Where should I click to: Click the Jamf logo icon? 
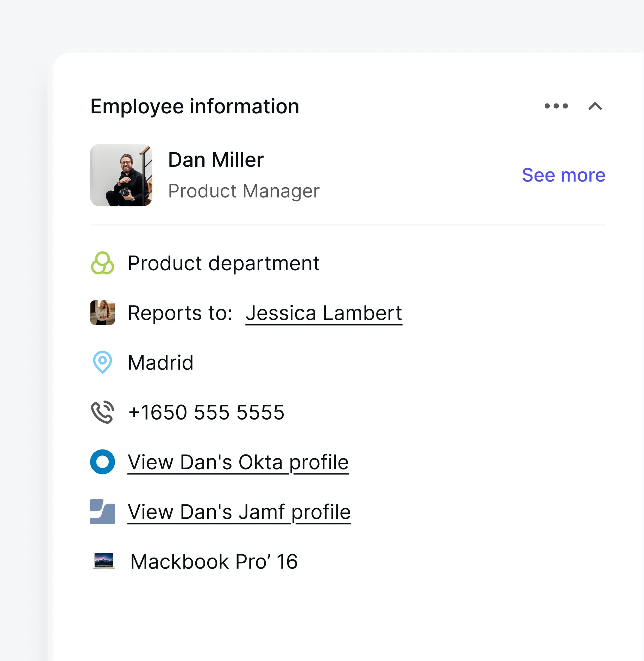tap(103, 512)
